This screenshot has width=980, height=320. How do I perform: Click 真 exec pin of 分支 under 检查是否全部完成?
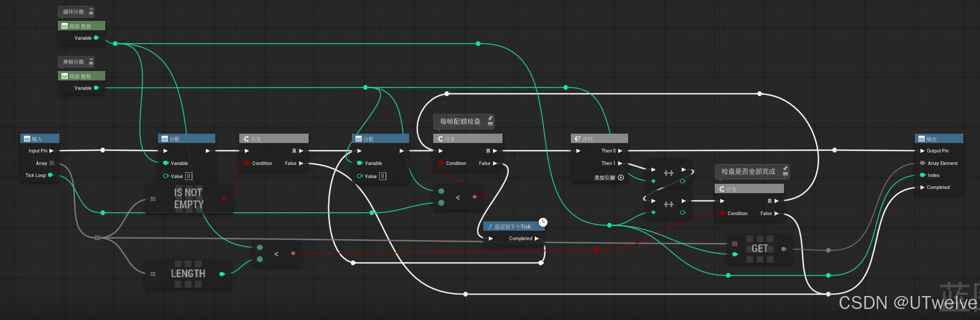click(x=777, y=200)
